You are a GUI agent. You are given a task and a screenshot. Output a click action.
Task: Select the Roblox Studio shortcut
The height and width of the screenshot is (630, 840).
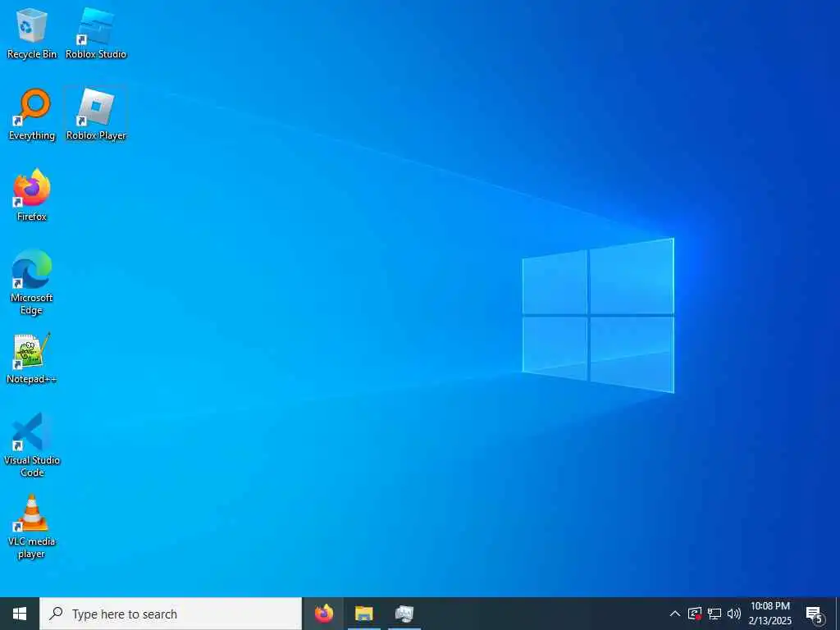pos(96,33)
